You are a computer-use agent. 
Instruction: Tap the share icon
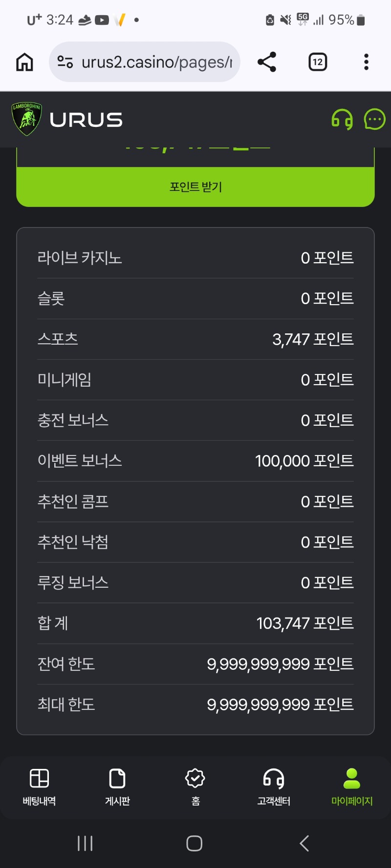[267, 62]
